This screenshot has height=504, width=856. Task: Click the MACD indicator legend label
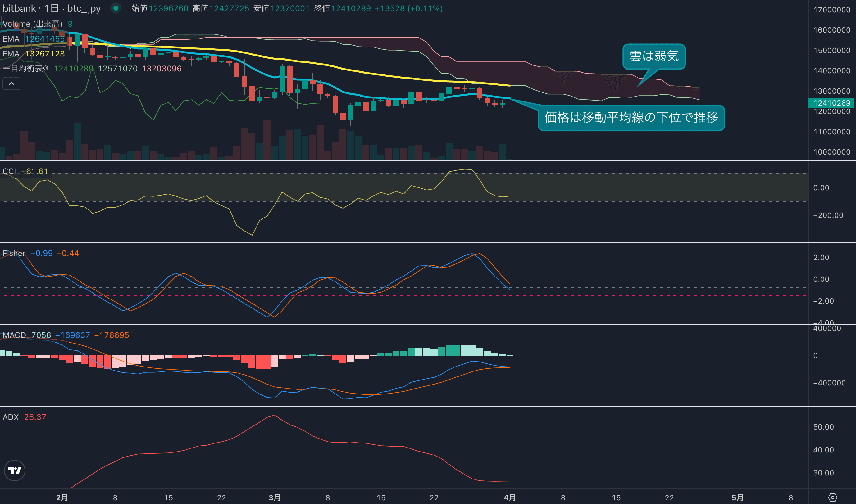(x=14, y=335)
